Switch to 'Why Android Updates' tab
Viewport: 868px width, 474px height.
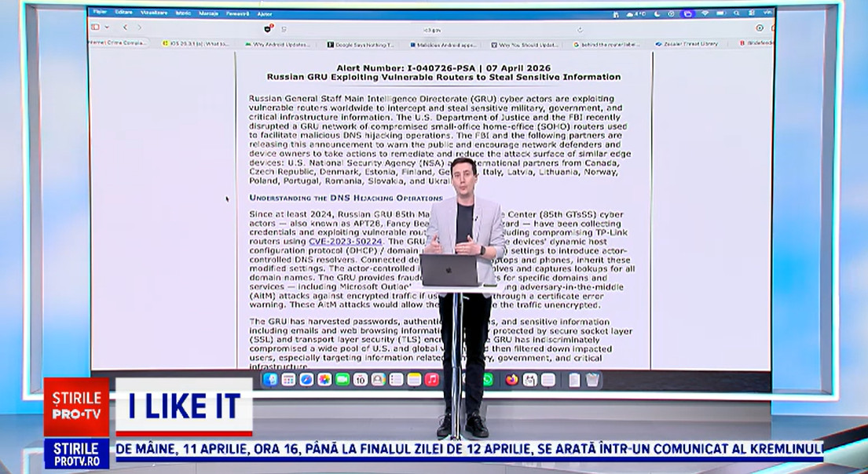point(276,44)
